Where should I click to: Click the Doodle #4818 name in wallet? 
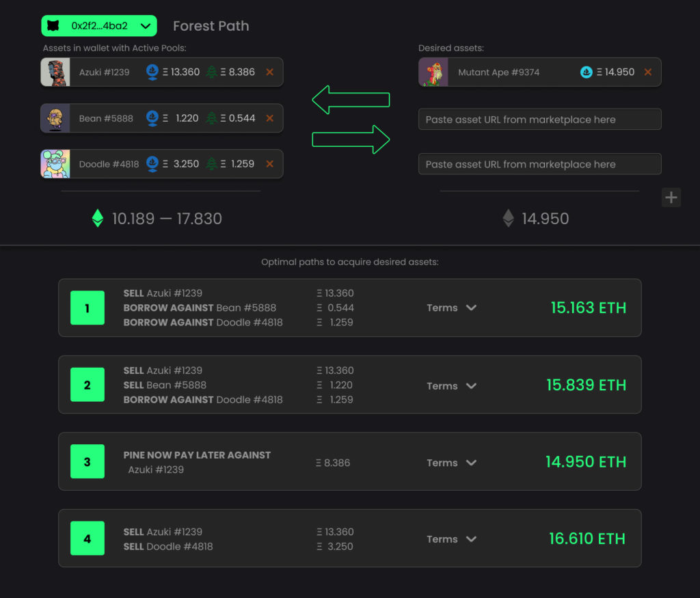click(109, 164)
